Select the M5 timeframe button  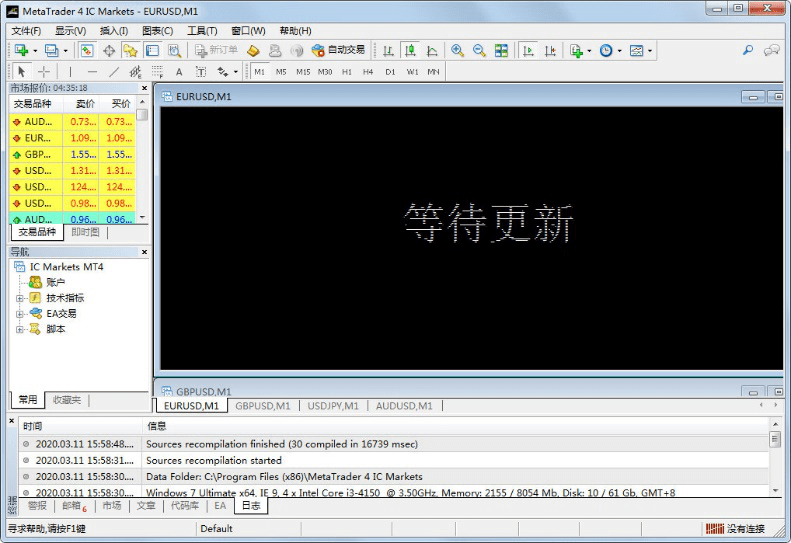point(281,72)
